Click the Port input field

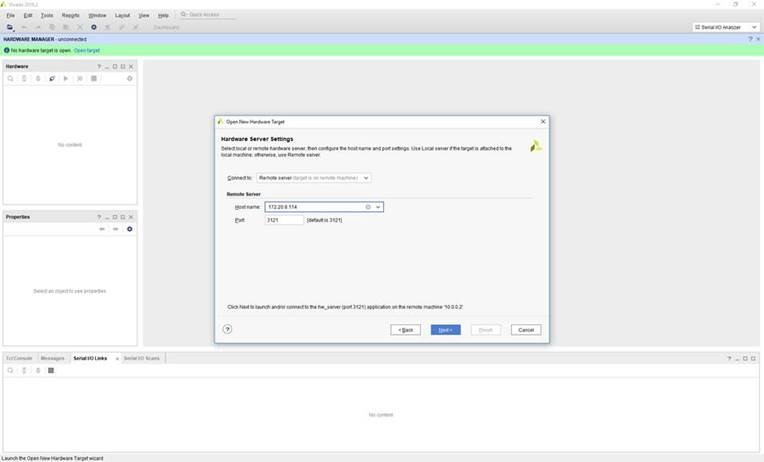point(284,220)
